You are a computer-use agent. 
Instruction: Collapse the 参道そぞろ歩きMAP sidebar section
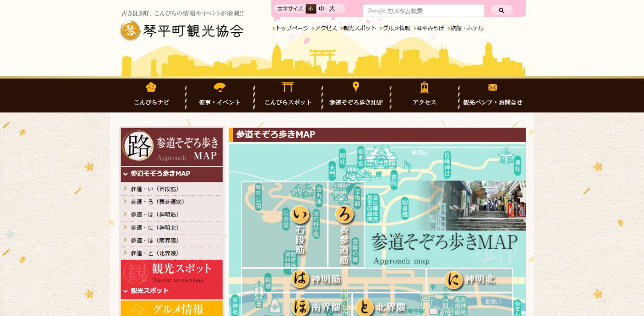pos(126,174)
